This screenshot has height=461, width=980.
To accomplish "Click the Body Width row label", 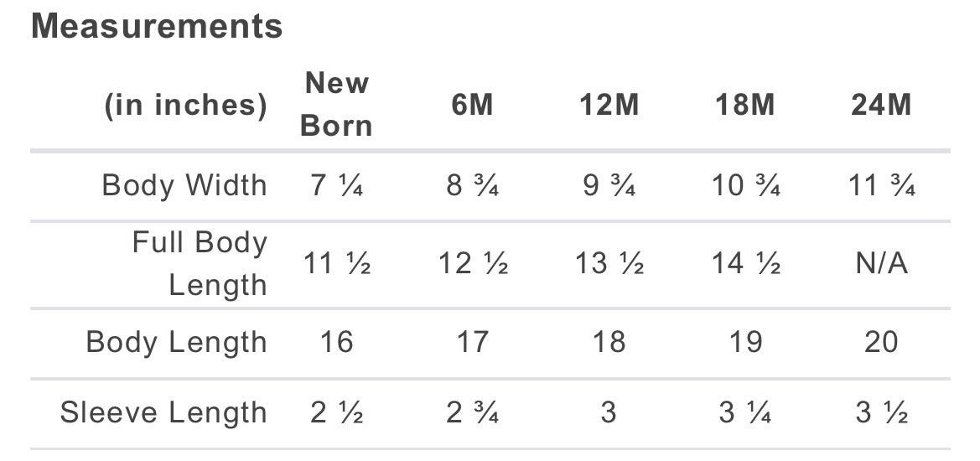I will click(184, 185).
